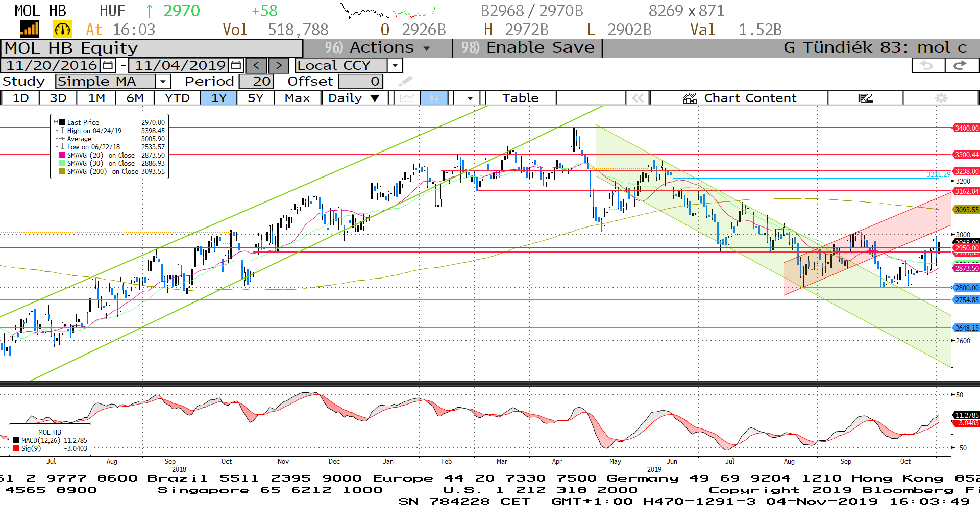This screenshot has width=980, height=530.
Task: Click the Chart Content button
Action: [739, 98]
